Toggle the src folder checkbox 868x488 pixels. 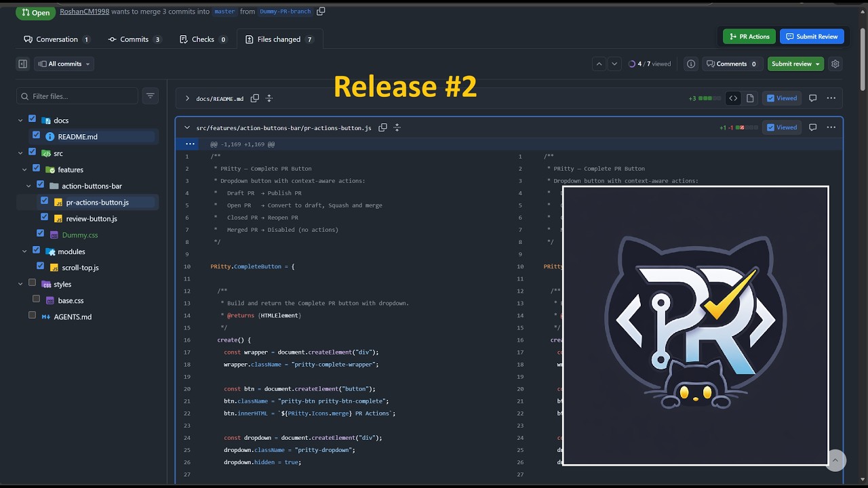point(32,152)
